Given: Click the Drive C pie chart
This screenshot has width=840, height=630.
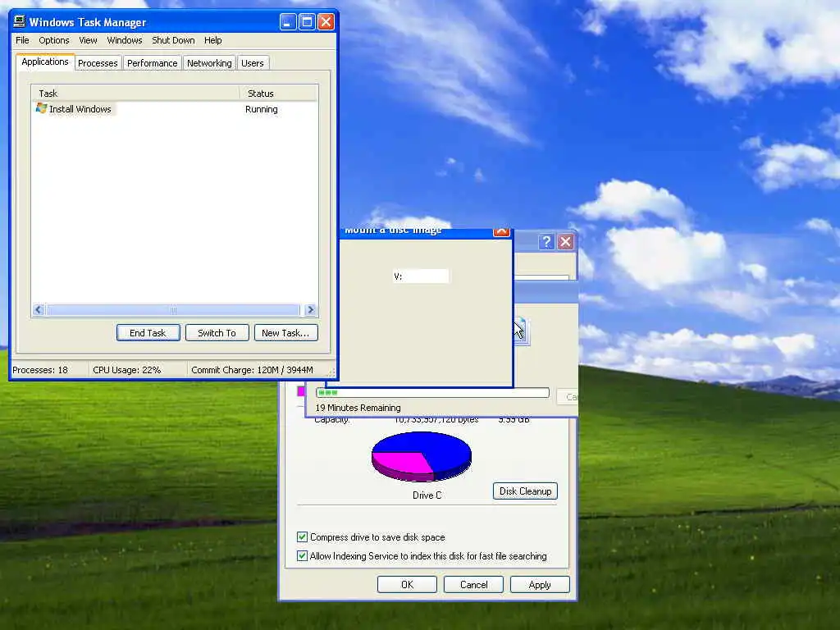Looking at the screenshot, I should point(422,456).
